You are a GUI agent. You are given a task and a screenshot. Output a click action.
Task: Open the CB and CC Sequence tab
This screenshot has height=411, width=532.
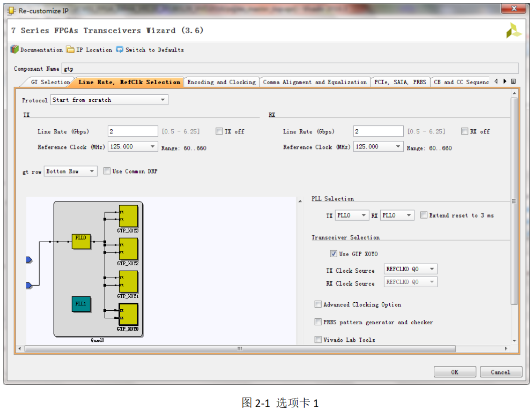click(x=461, y=82)
